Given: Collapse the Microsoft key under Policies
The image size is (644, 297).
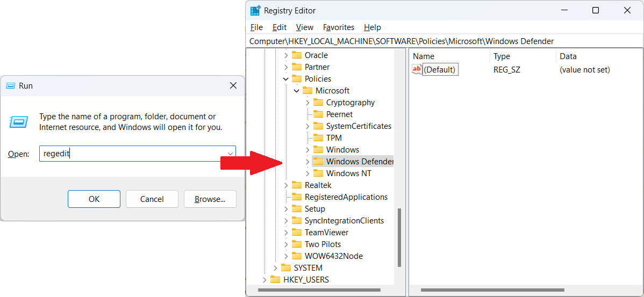Looking at the screenshot, I should pos(297,91).
